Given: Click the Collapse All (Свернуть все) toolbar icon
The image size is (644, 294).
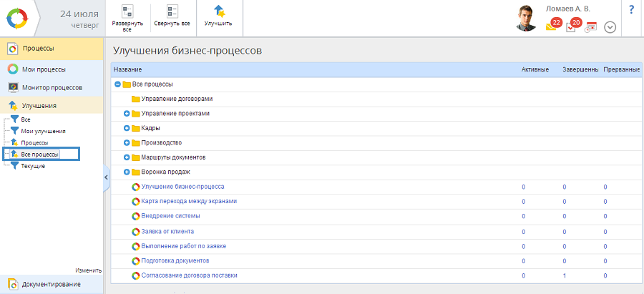Looking at the screenshot, I should 172,12.
